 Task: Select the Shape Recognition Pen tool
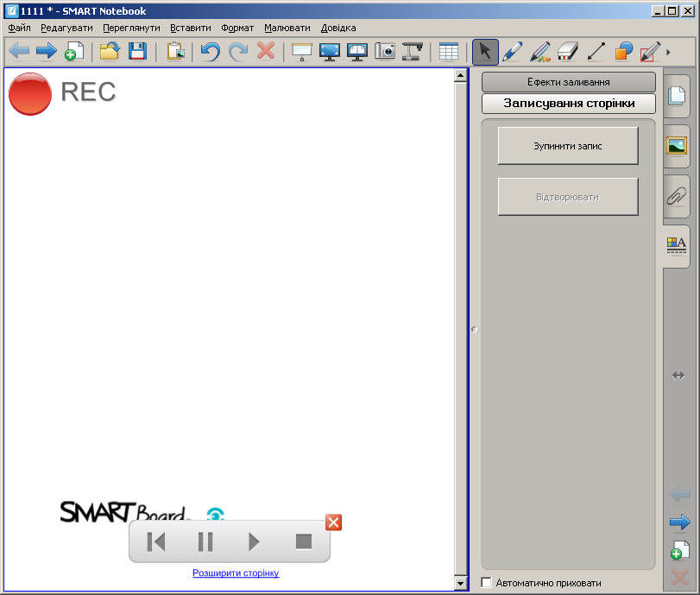point(651,51)
